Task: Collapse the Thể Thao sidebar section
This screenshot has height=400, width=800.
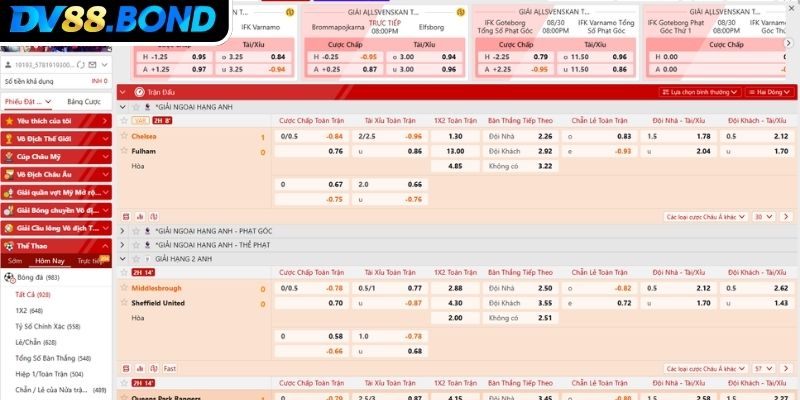Action: (104, 244)
